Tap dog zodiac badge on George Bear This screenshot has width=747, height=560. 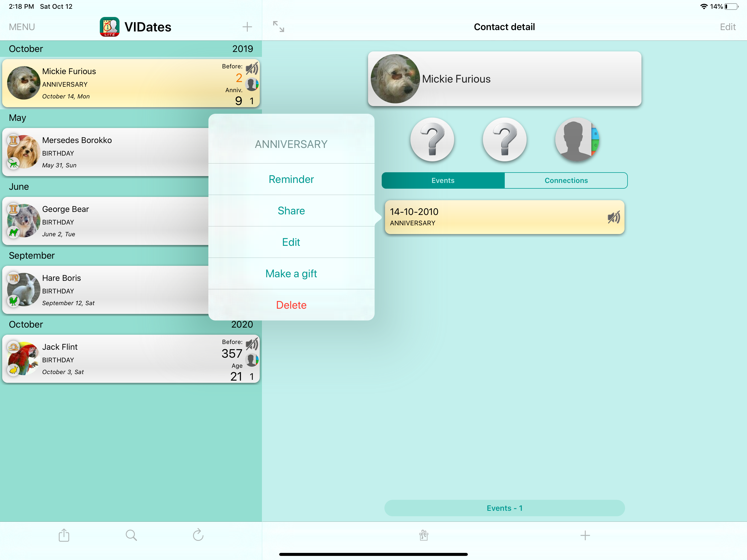(x=13, y=233)
